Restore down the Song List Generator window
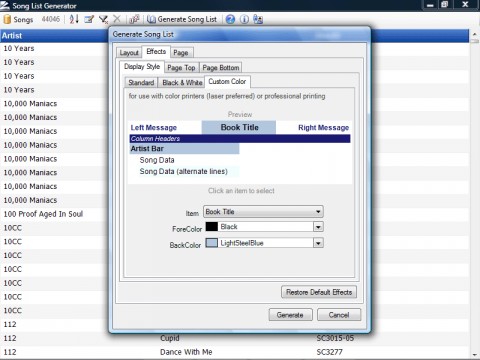Image resolution: width=480 pixels, height=360 pixels. [x=445, y=5]
